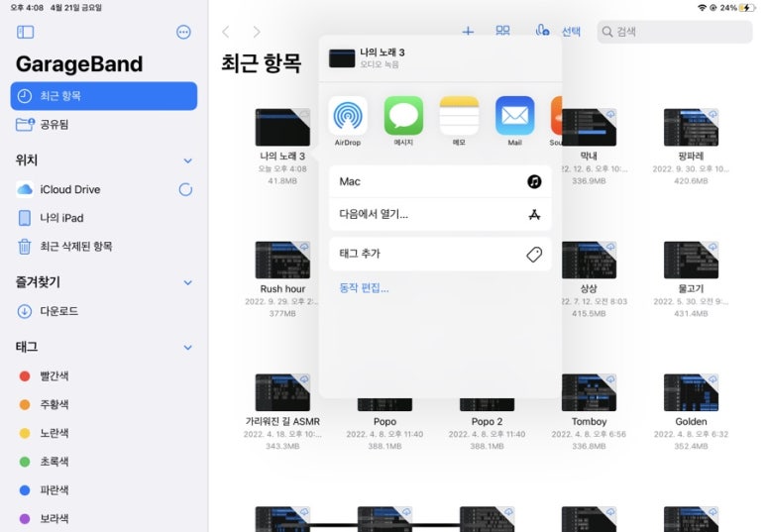Go forward with the right arrow
Viewport: 766px width, 532px height.
257,33
